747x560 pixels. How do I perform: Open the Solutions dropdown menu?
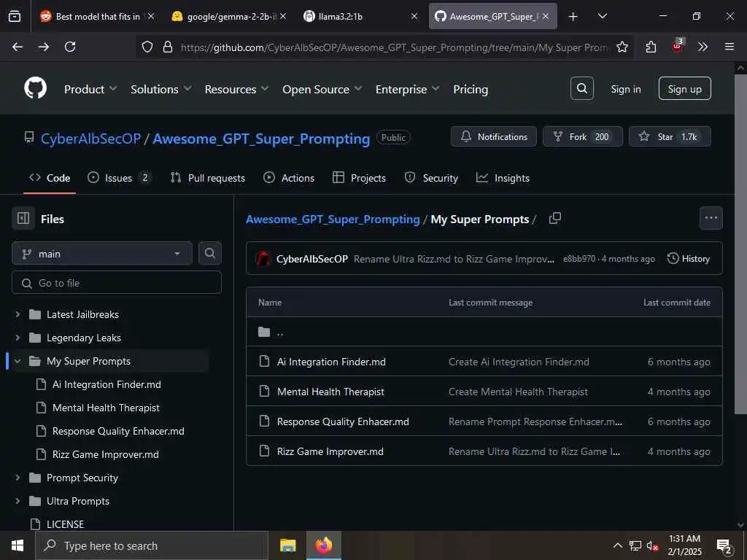pos(160,89)
